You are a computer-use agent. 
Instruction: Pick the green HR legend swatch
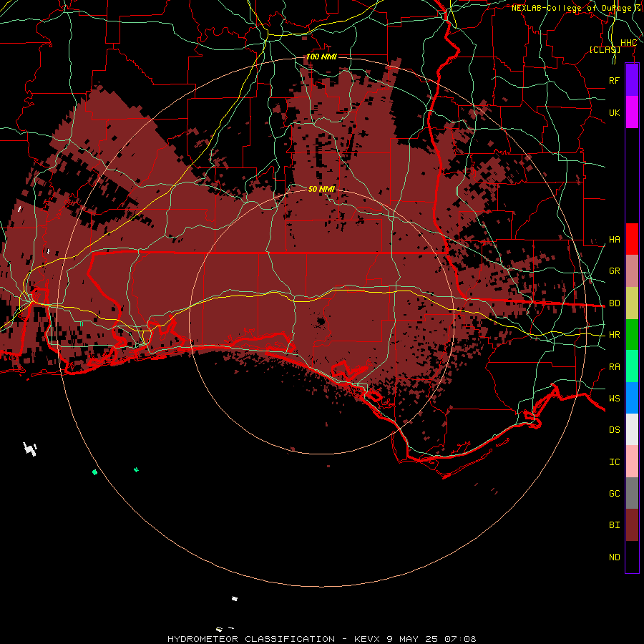point(632,335)
